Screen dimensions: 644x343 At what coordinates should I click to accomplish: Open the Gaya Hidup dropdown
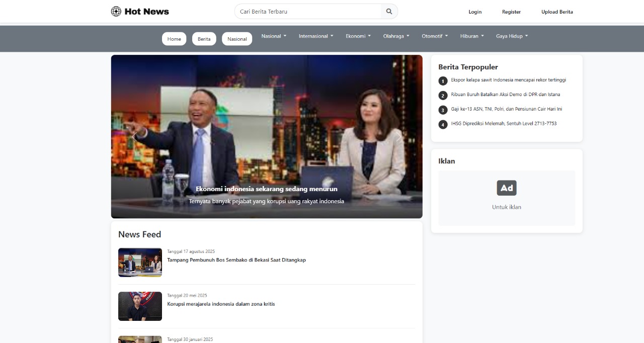click(x=512, y=36)
